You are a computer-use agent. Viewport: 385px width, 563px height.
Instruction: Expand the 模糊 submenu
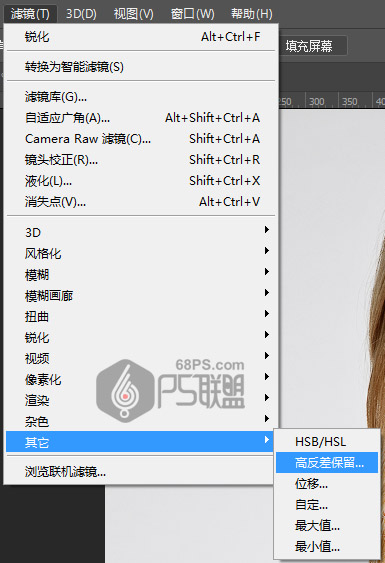(142, 275)
